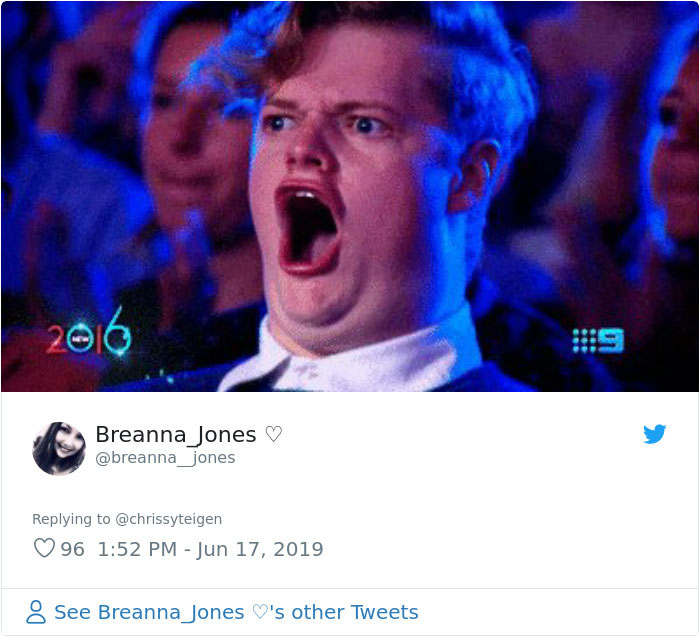The image size is (700, 637).
Task: Open the Breanna_Jones display name
Action: (176, 434)
